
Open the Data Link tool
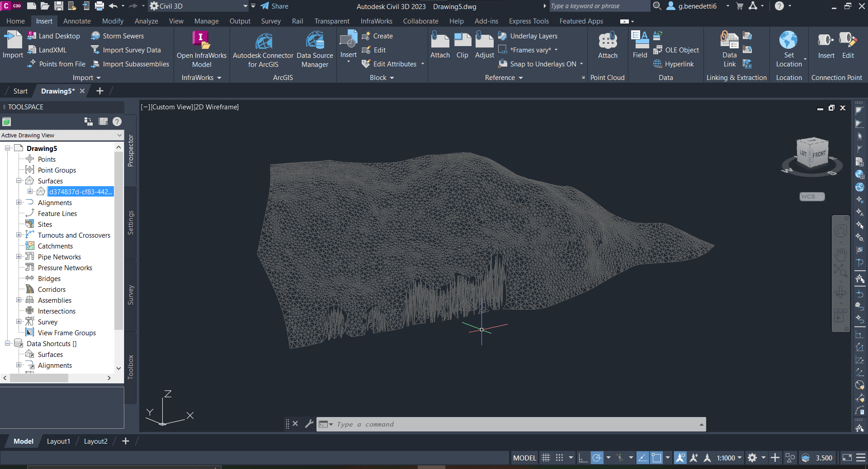(729, 47)
